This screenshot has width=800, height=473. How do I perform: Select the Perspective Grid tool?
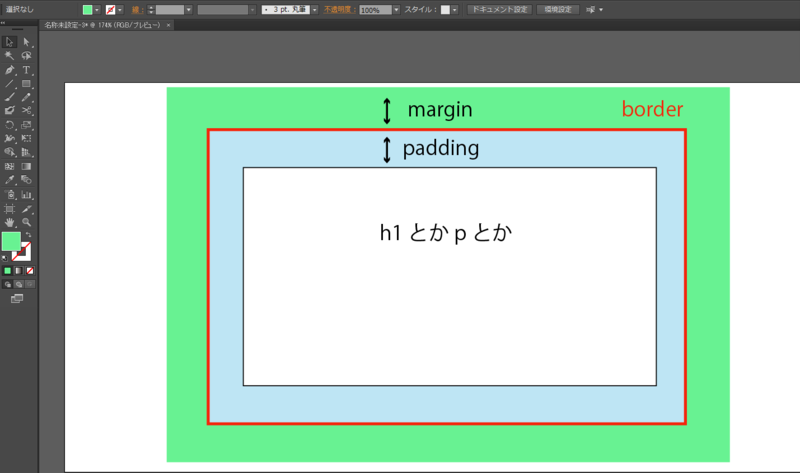tap(26, 152)
